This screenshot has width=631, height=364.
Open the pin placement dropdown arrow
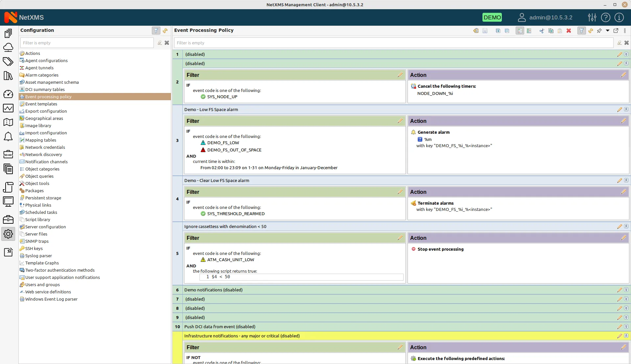[x=607, y=31]
